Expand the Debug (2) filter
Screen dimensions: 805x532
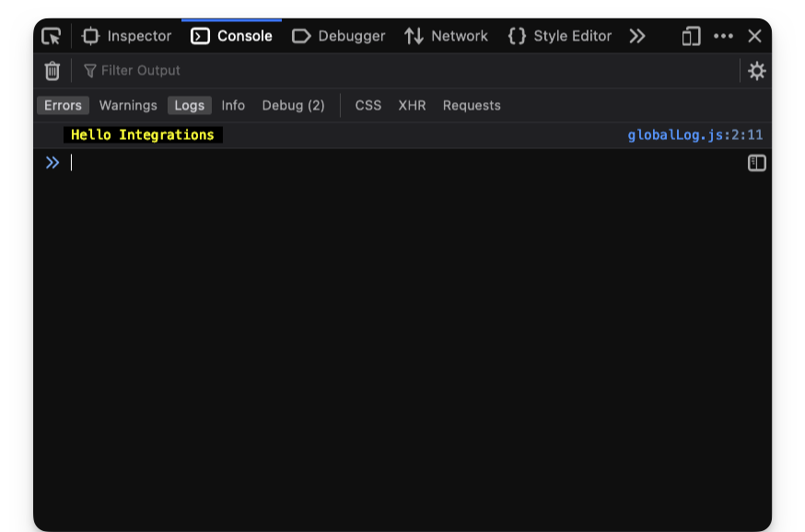point(294,105)
